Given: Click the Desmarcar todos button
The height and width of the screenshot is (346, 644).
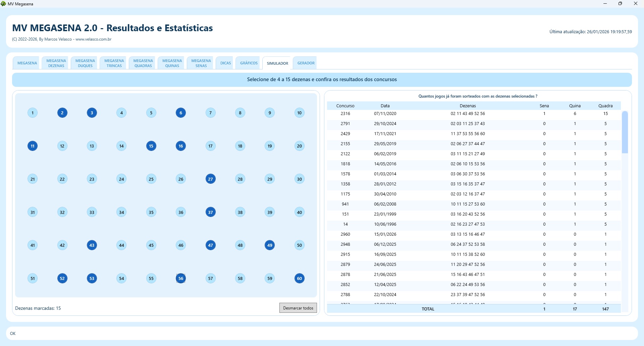Looking at the screenshot, I should 298,308.
